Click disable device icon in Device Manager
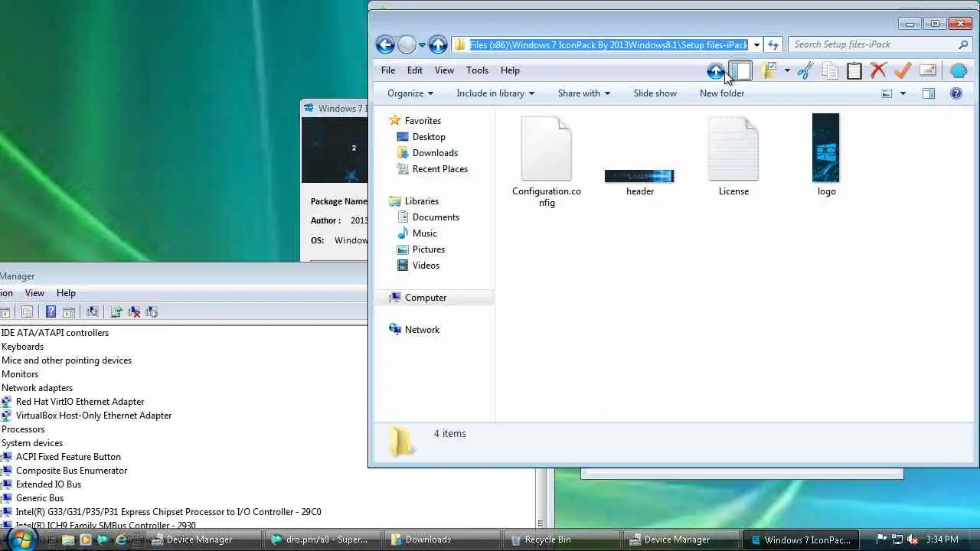 [x=152, y=311]
